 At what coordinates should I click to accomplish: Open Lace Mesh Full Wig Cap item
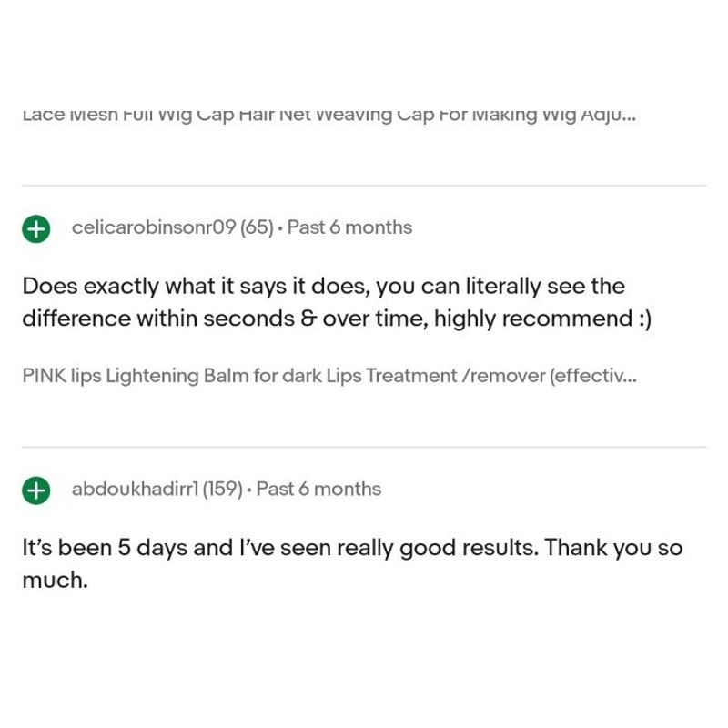(x=328, y=116)
